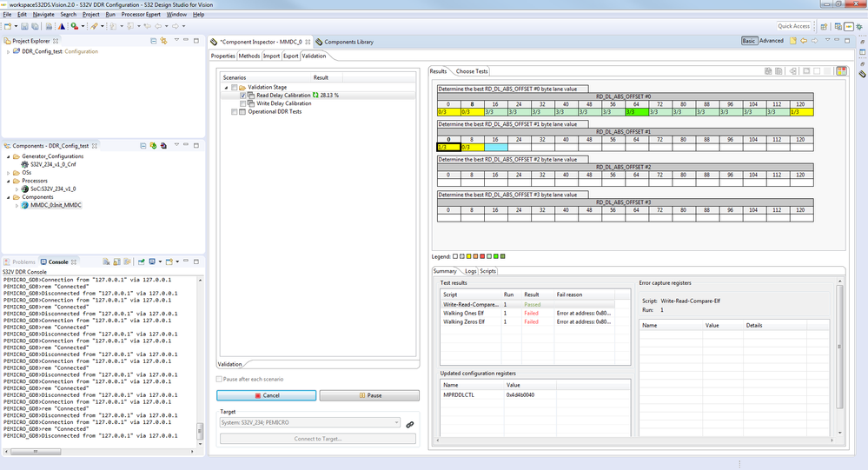Check Write Delay Calibration scenario
The width and height of the screenshot is (868, 470).
(x=243, y=103)
